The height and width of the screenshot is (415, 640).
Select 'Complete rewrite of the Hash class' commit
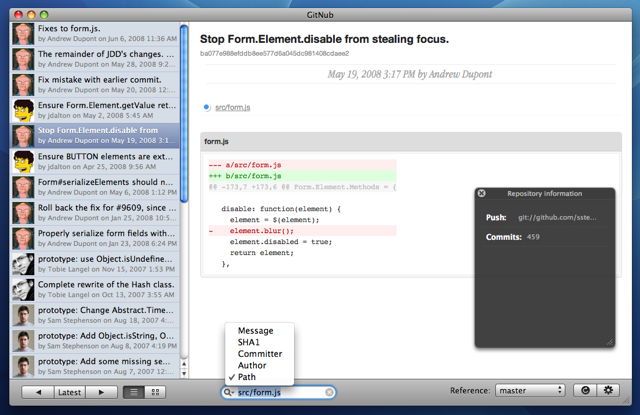click(95, 289)
